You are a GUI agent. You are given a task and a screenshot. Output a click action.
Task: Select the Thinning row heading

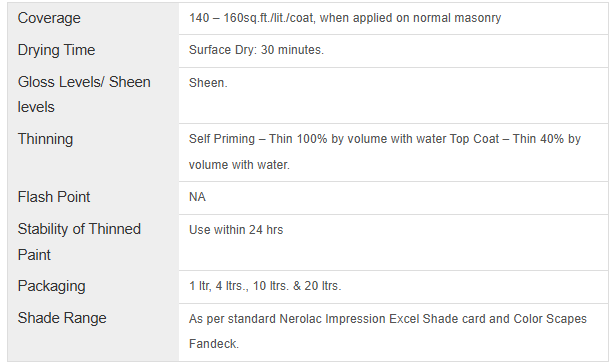(45, 139)
